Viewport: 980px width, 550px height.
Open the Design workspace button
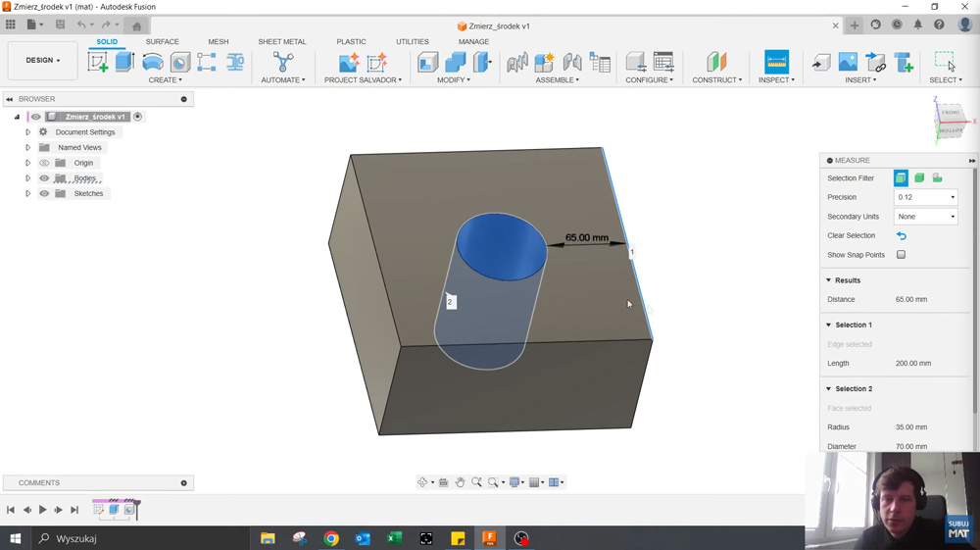click(42, 61)
